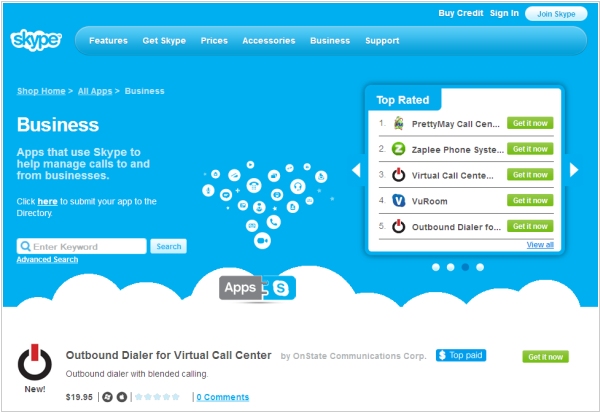Get Virtual Call Center now in Top Rated
Viewport: 600px width, 412px height.
[x=530, y=174]
